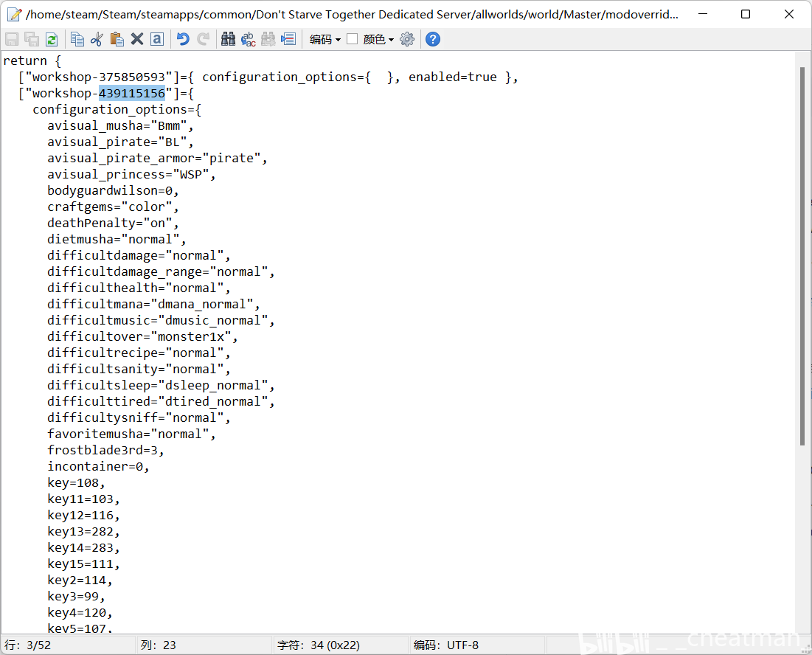Click the 行: 3/52 status bar entry
This screenshot has width=812, height=655.
coord(28,645)
